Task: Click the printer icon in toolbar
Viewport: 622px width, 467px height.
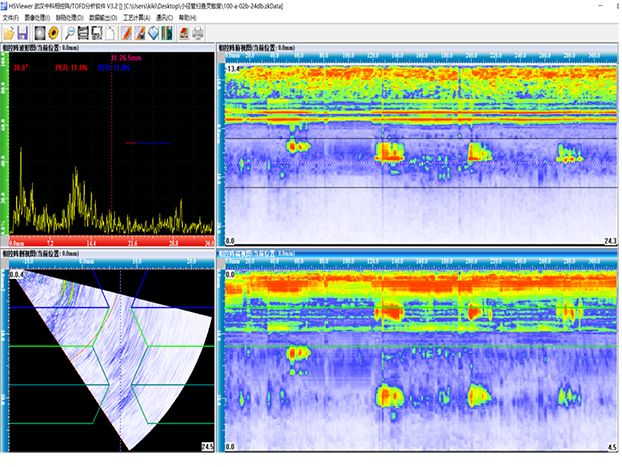Action: pyautogui.click(x=197, y=34)
